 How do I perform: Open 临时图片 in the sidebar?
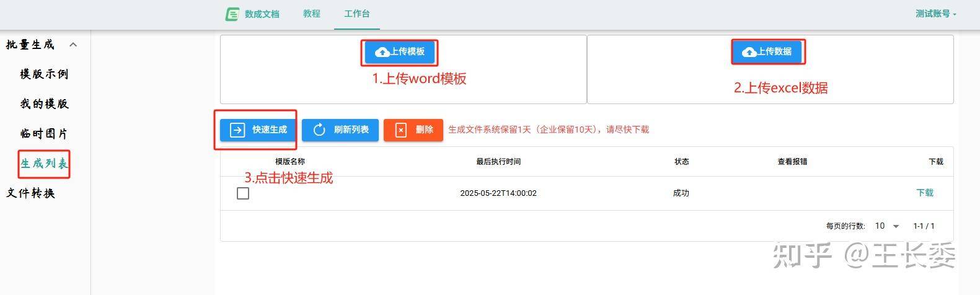coord(44,134)
